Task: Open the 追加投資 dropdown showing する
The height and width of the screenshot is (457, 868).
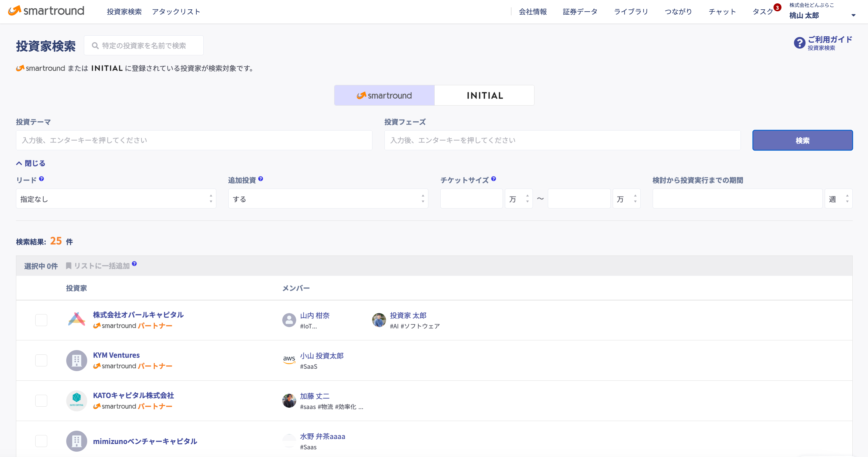Action: (x=328, y=199)
